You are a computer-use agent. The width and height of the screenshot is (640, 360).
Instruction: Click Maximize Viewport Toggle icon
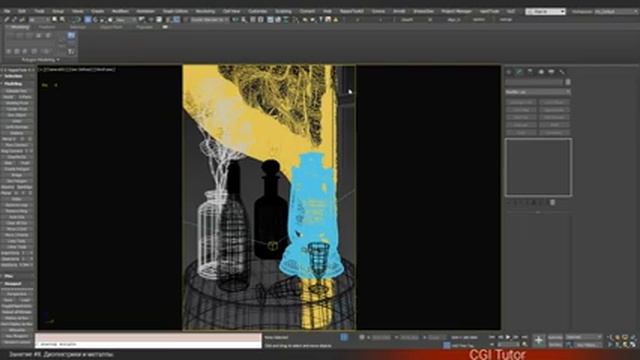[633, 345]
